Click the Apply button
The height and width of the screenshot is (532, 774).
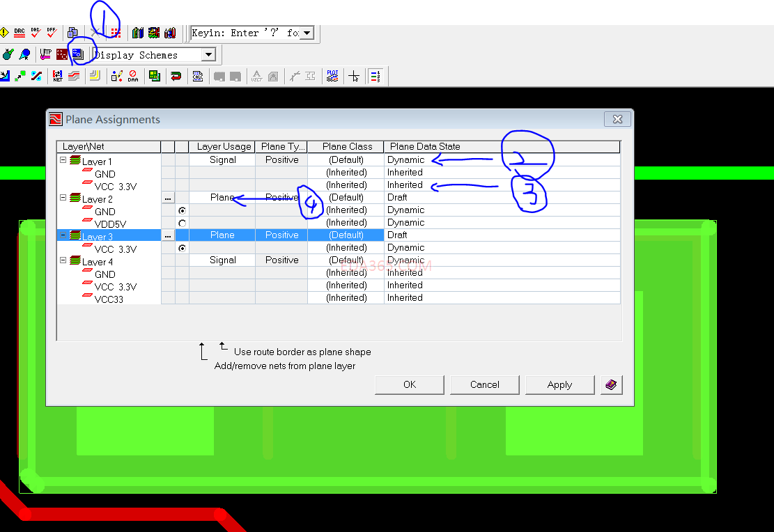pos(559,385)
